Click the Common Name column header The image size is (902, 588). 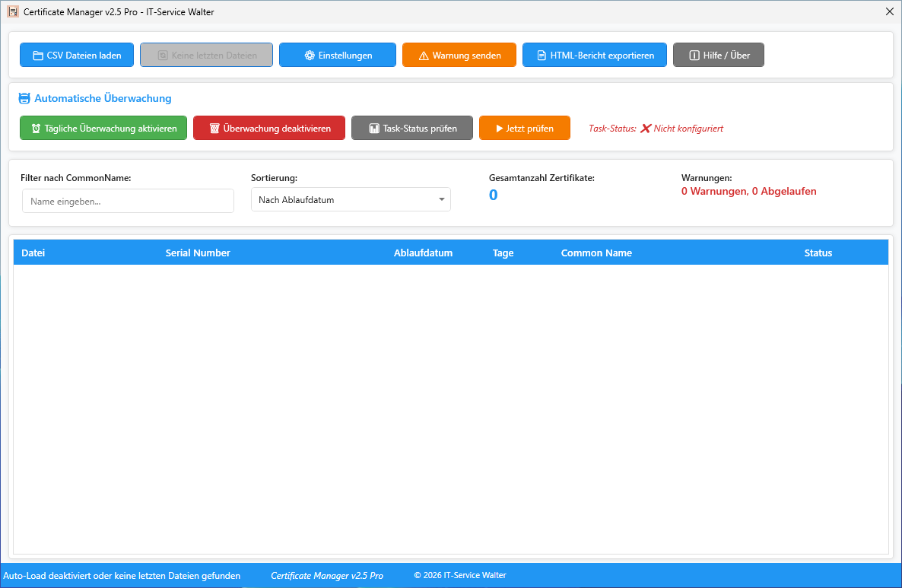point(596,253)
